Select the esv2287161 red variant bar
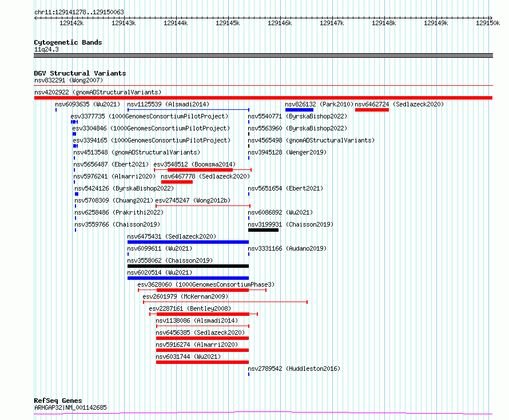The height and width of the screenshot is (420, 509). pos(203,314)
